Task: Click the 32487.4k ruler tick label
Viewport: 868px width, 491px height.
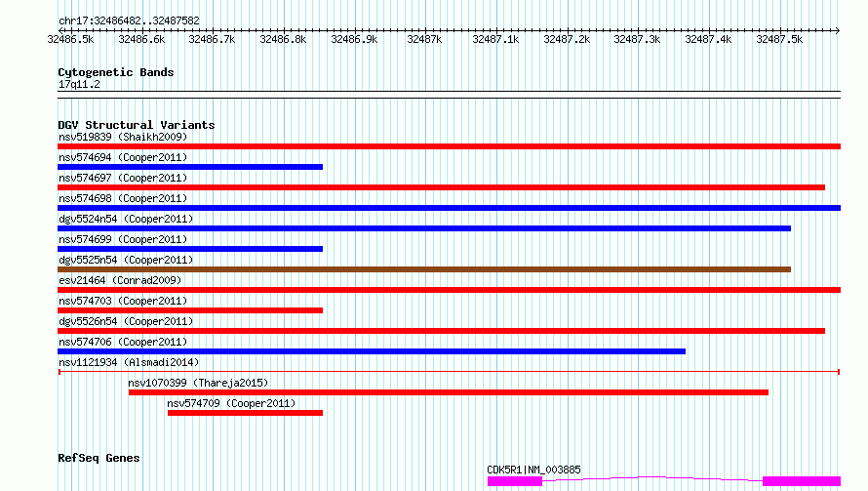Action: 708,39
